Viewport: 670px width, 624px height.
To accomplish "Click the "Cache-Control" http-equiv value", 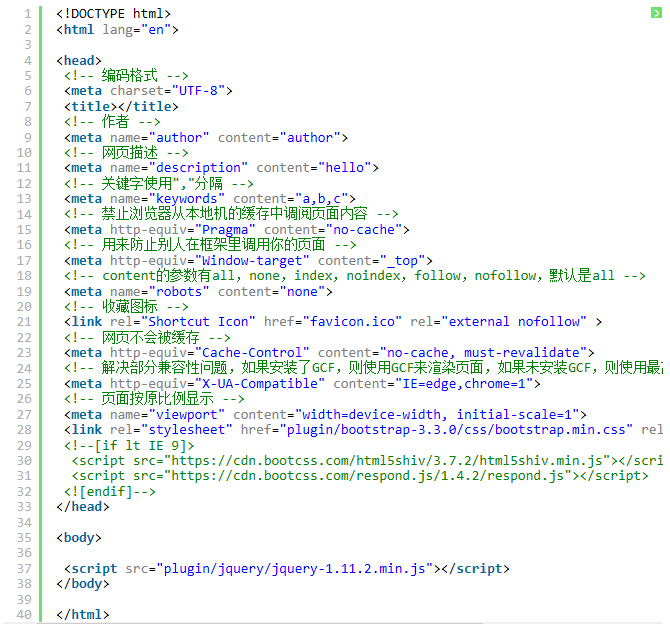I will point(252,353).
